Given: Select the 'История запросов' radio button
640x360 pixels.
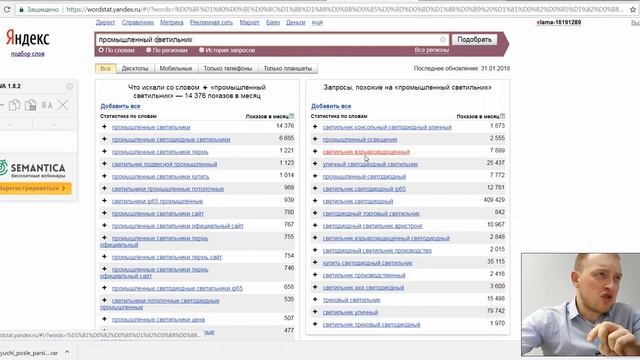Looking at the screenshot, I should 202,50.
